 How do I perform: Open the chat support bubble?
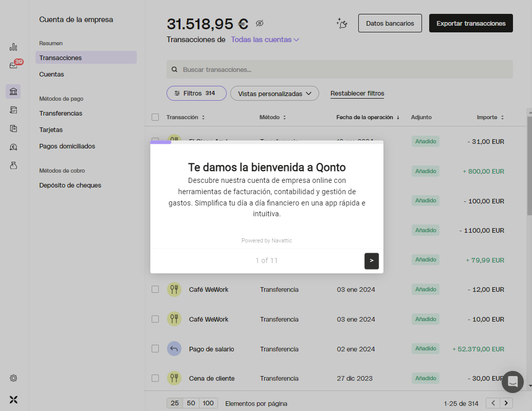(512, 382)
